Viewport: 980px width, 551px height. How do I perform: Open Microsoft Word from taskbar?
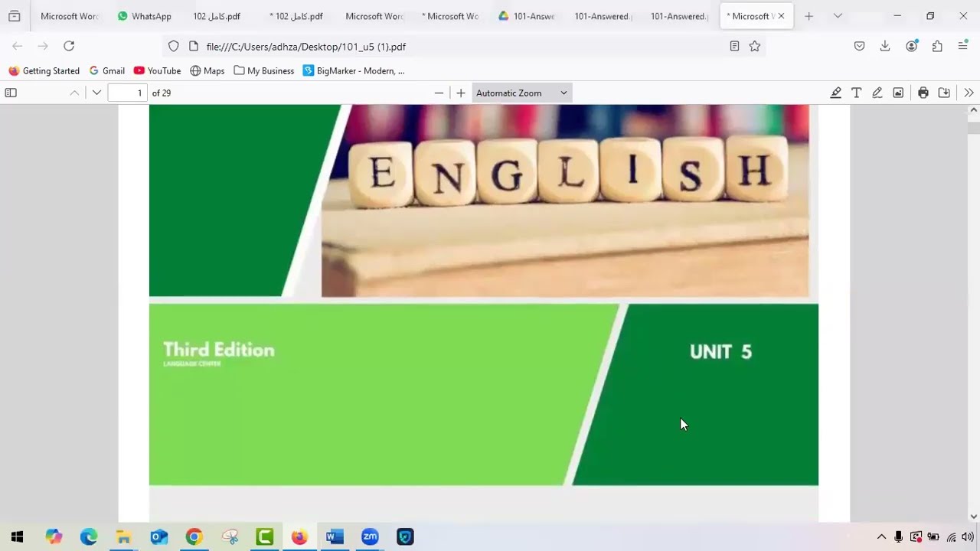[335, 537]
